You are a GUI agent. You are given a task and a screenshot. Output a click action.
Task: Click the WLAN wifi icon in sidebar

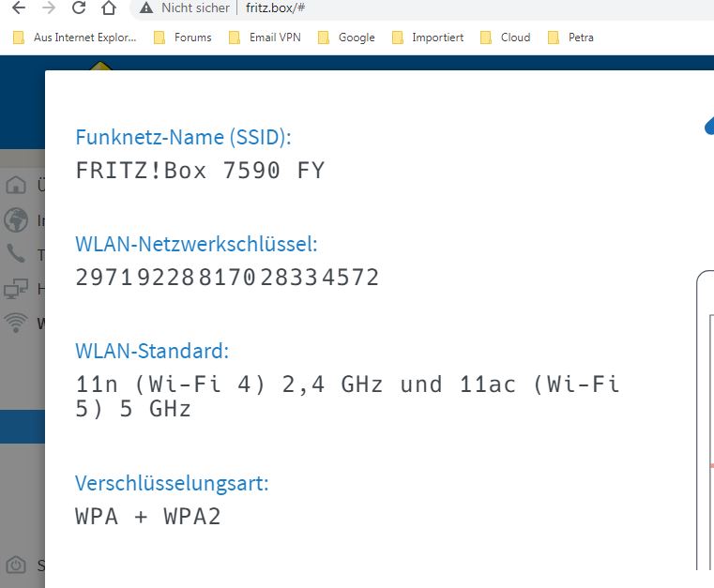pyautogui.click(x=16, y=323)
